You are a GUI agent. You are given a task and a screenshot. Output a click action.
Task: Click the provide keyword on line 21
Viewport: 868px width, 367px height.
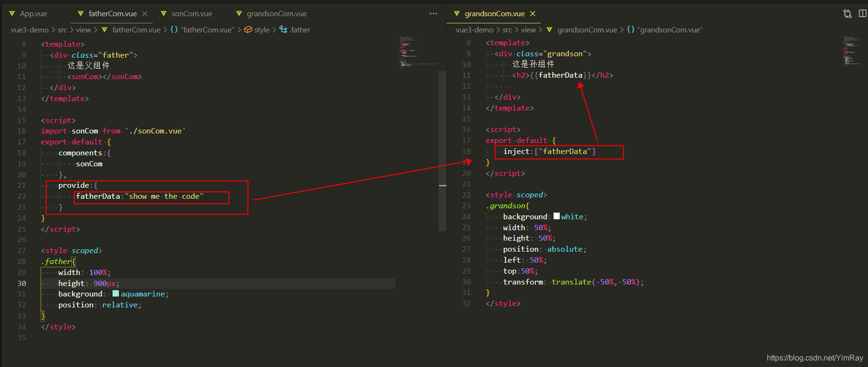coord(73,185)
